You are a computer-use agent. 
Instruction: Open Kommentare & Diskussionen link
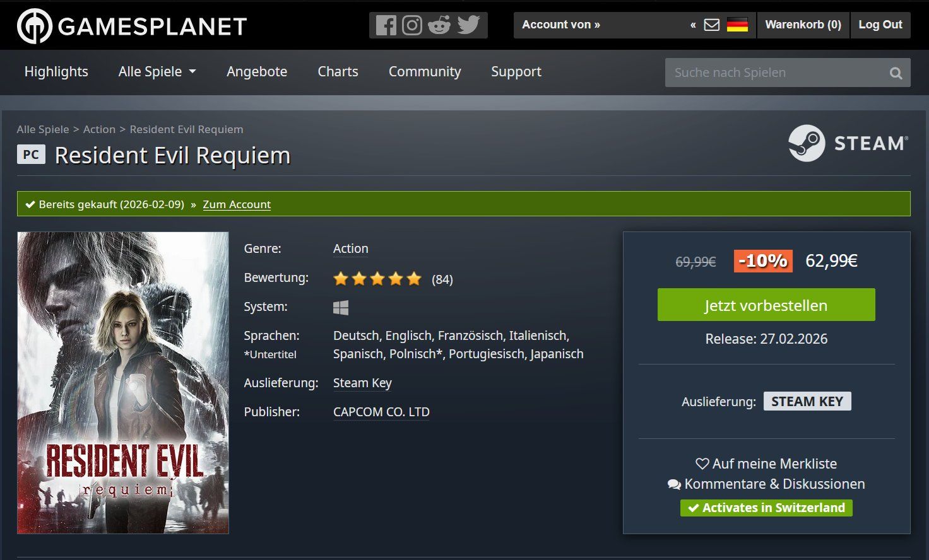766,484
